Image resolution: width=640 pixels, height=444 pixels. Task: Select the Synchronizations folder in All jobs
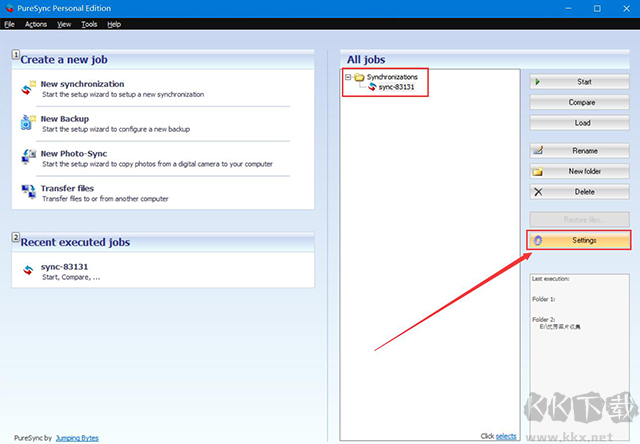(x=392, y=77)
